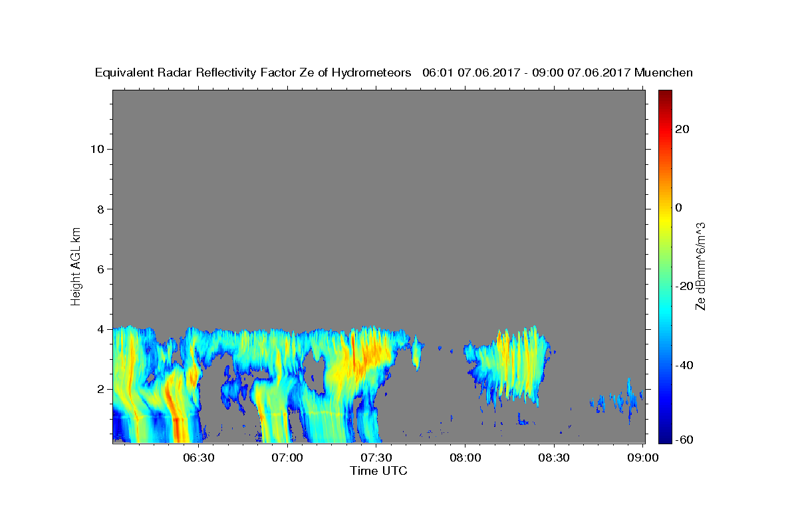Click the '07:30' time tick label
This screenshot has width=798, height=532.
tap(376, 458)
